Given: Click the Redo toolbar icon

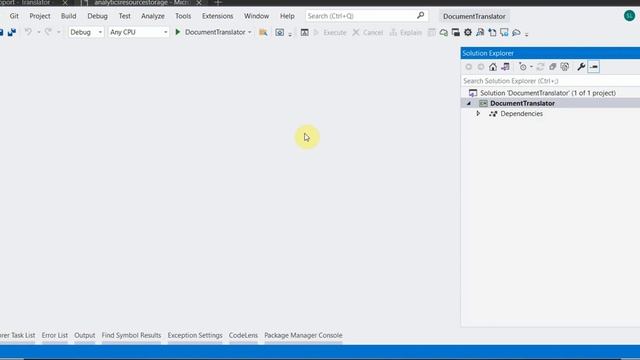Looking at the screenshot, I should (48, 32).
